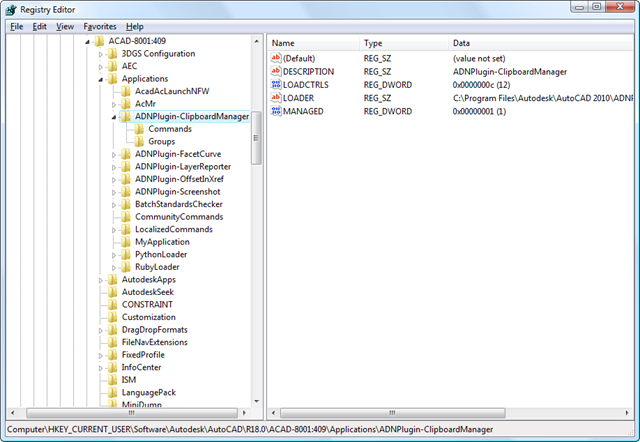Click the MANAGED binary value icon
This screenshot has width=640, height=442.
tap(276, 111)
